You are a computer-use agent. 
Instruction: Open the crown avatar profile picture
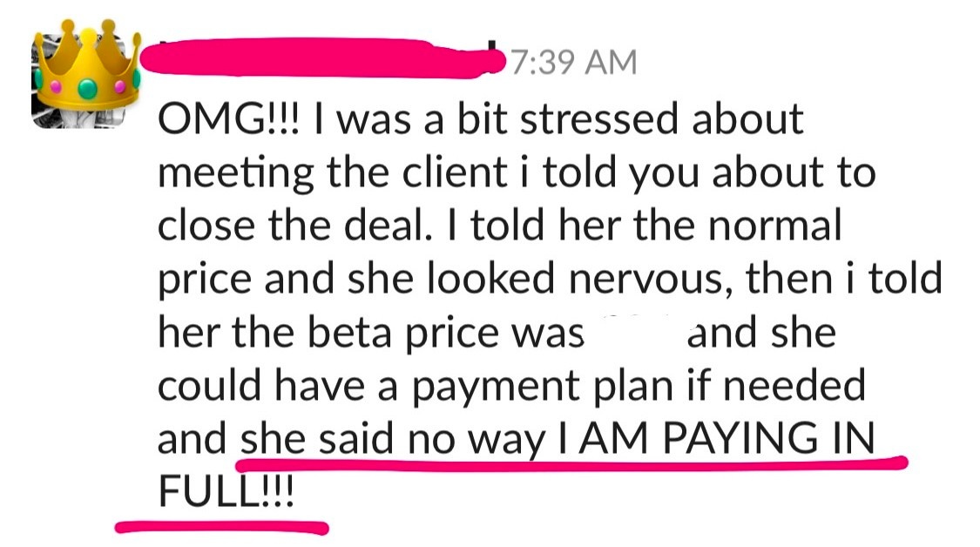click(x=85, y=74)
